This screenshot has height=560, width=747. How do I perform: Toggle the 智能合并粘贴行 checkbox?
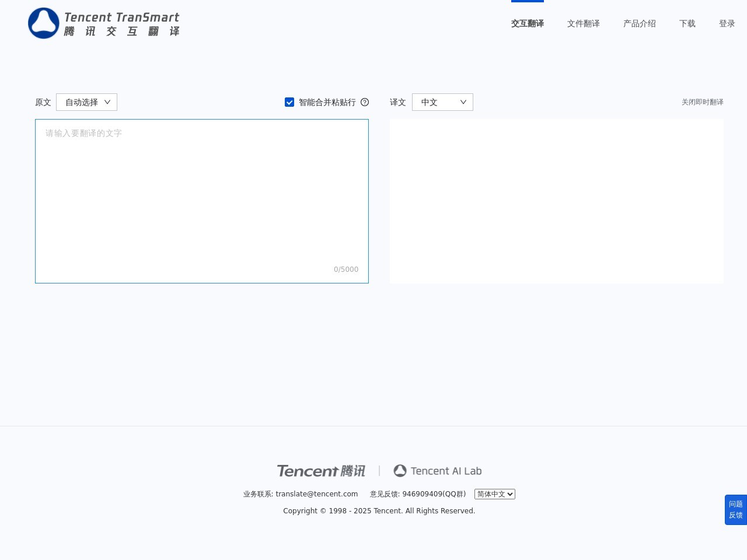point(289,102)
